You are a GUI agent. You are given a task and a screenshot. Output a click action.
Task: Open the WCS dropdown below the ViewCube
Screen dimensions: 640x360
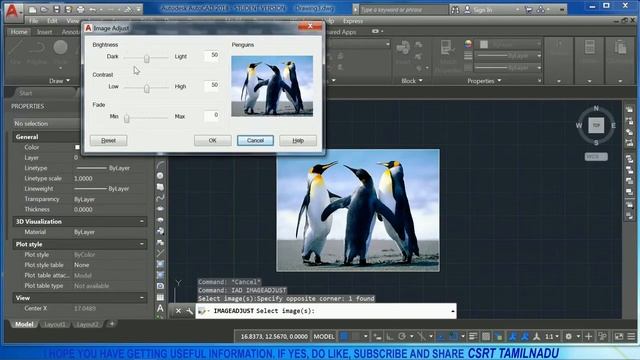(x=596, y=157)
